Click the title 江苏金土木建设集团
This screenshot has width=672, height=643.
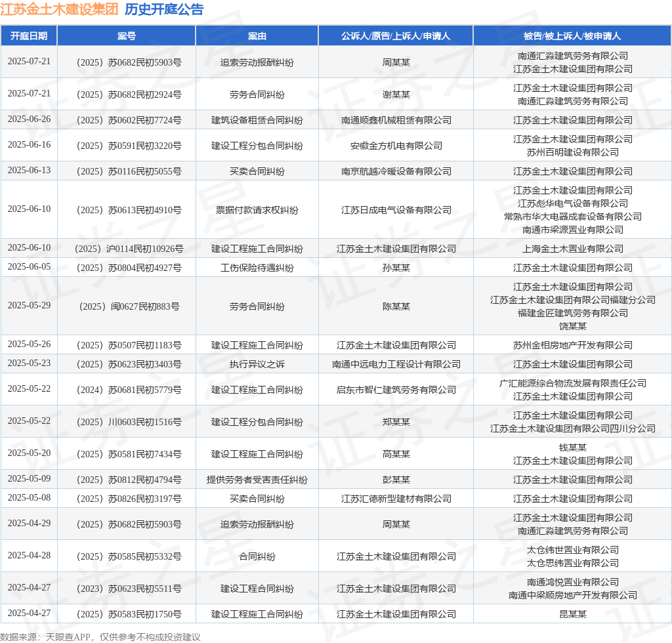pos(59,9)
